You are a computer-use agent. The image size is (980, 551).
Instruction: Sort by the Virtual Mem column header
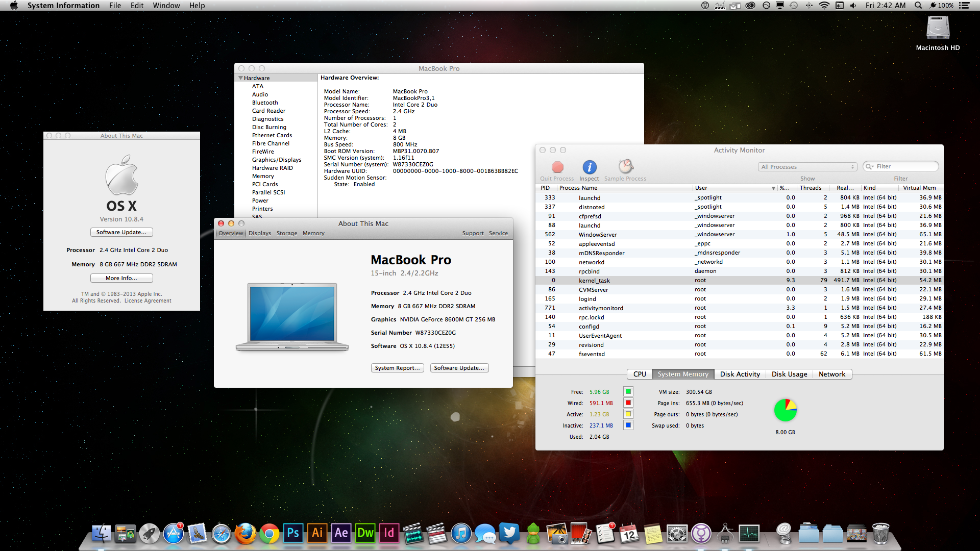920,188
